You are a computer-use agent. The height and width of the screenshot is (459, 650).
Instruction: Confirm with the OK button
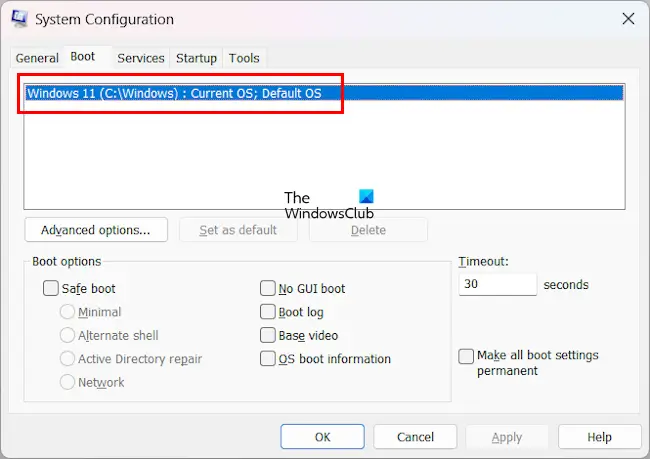pyautogui.click(x=323, y=437)
